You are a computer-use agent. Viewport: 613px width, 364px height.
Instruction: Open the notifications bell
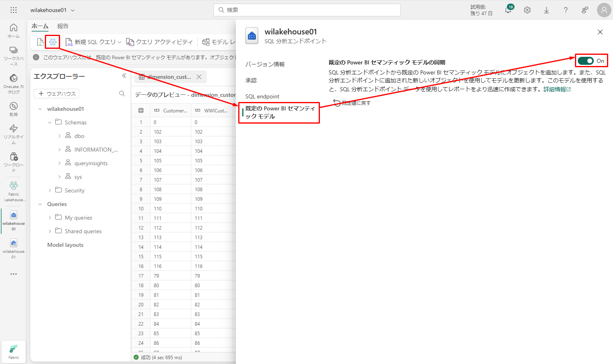coord(508,10)
